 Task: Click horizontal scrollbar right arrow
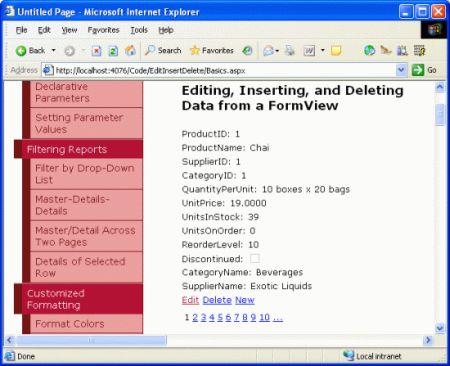point(428,340)
